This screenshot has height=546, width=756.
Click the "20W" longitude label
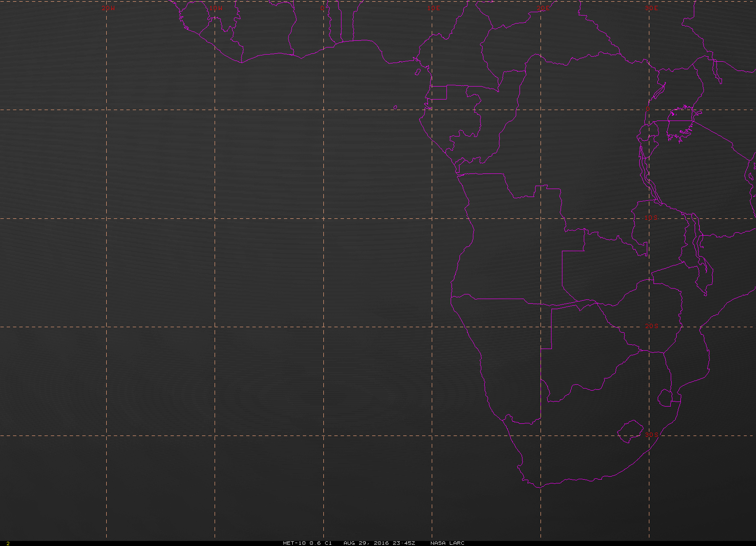(108, 8)
